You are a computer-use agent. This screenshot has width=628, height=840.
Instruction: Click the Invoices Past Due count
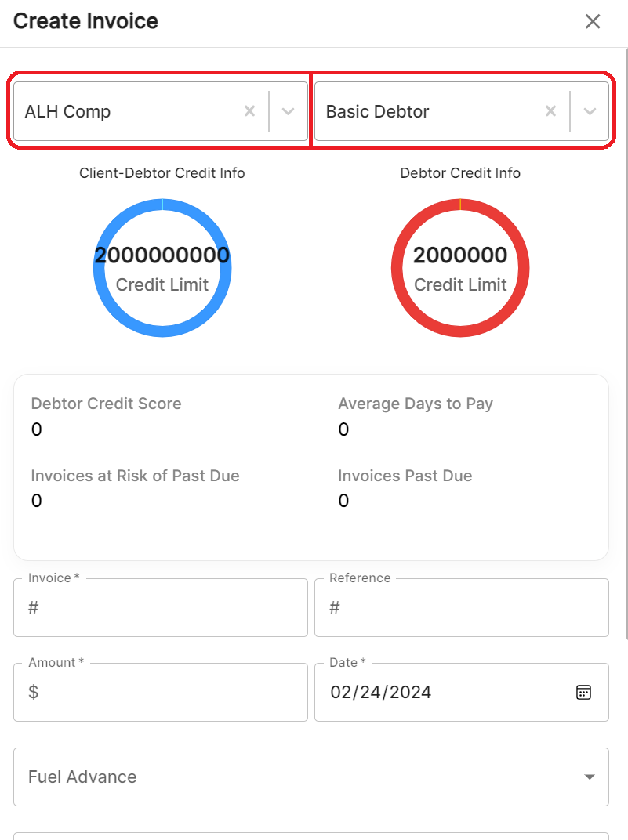(342, 501)
